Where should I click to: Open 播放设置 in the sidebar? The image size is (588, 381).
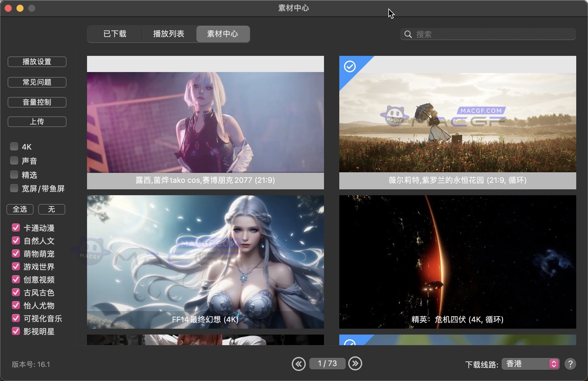pyautogui.click(x=37, y=62)
